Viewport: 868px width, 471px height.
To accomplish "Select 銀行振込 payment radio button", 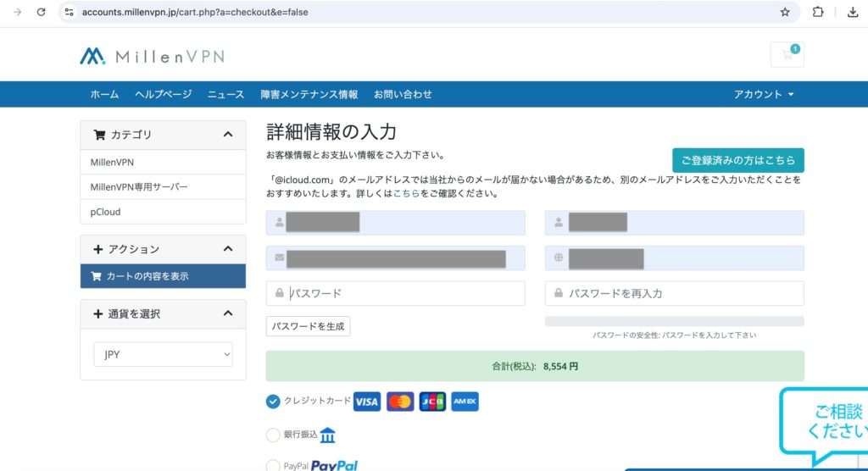I will (273, 435).
